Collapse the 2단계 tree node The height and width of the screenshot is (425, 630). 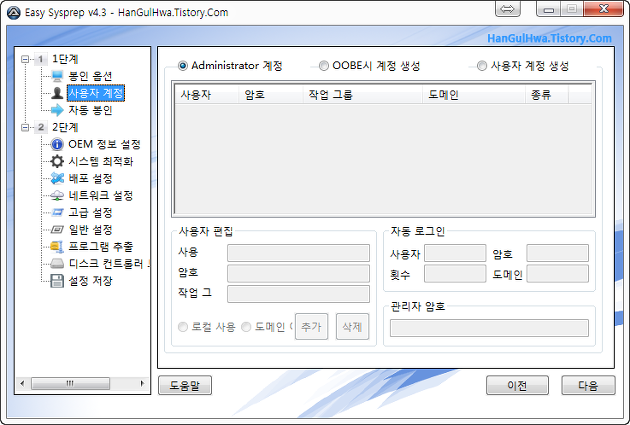pos(25,127)
